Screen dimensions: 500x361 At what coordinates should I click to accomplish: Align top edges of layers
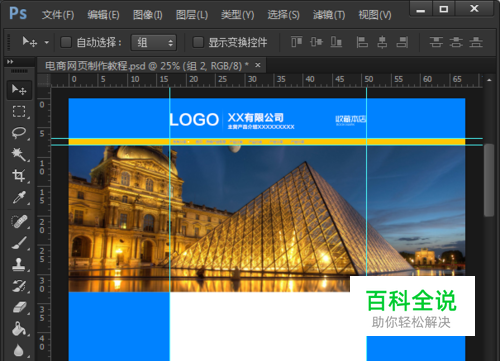(296, 42)
